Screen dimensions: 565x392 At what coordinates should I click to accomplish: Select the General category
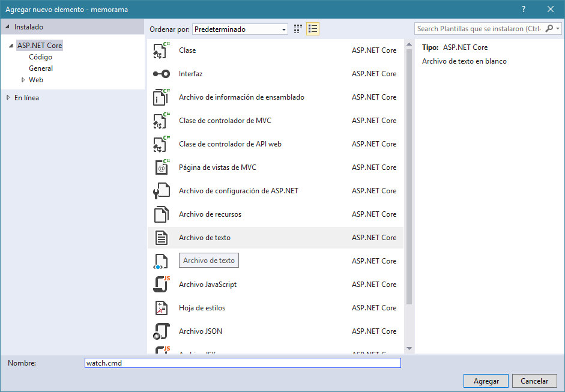click(41, 68)
